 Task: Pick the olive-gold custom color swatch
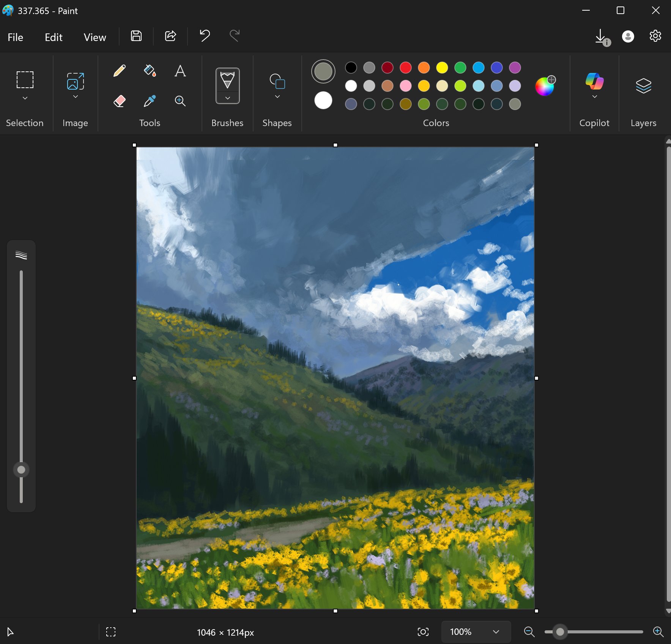406,104
